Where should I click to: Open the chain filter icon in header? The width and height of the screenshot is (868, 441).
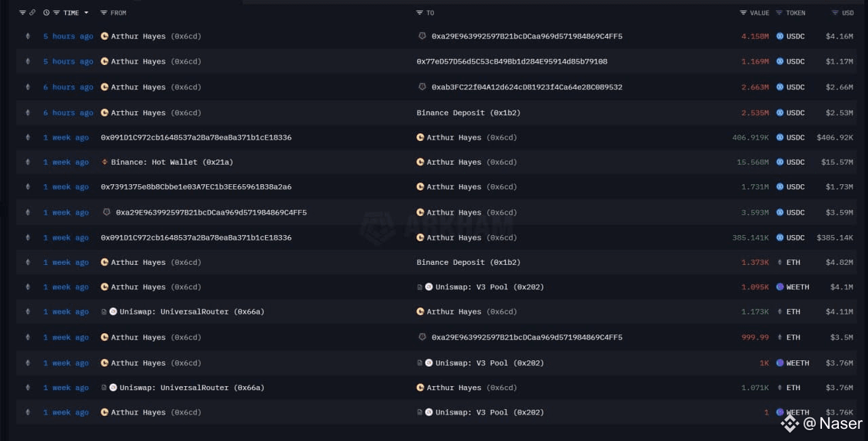(x=22, y=13)
